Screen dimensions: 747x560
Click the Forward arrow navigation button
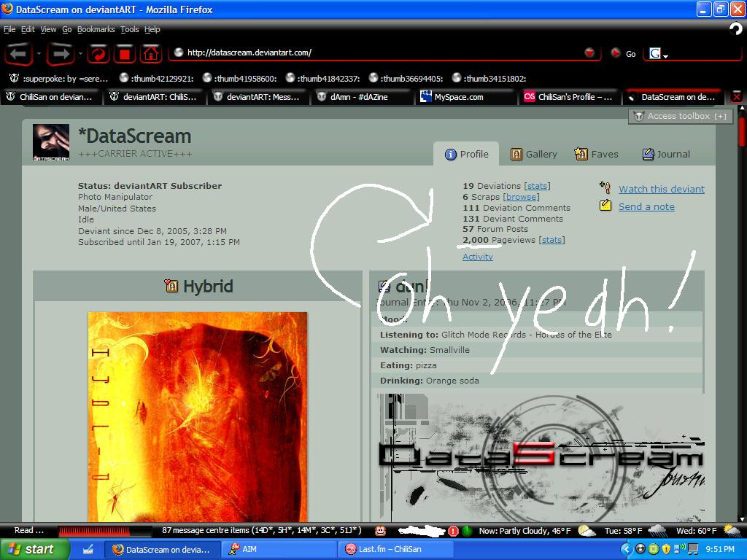coord(61,54)
